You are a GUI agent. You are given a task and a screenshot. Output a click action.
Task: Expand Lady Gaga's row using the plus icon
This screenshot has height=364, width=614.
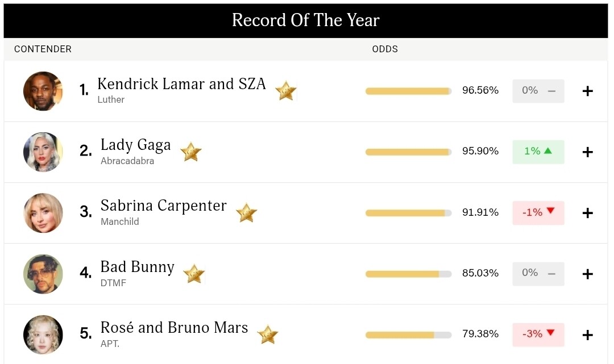click(588, 152)
